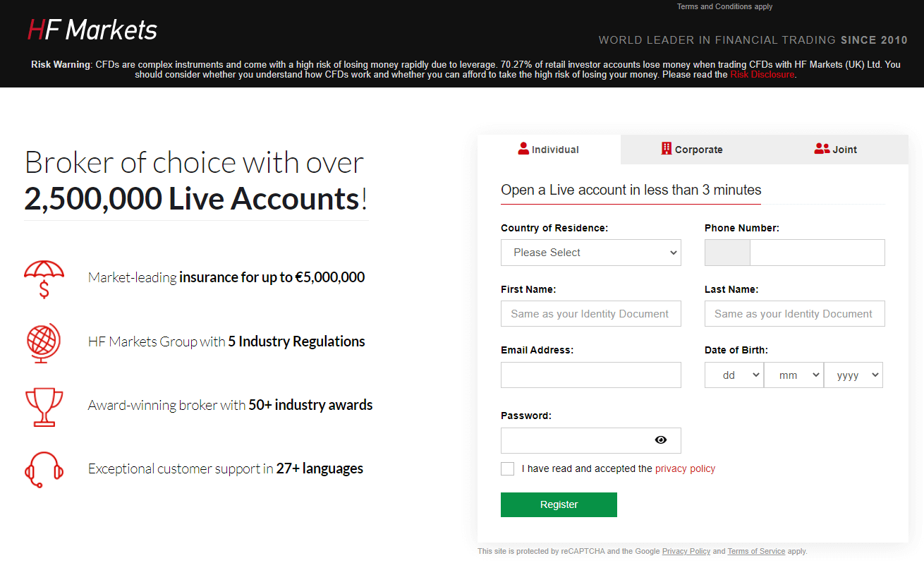Click '2,500,000 Live Accounts' headline text

(192, 199)
